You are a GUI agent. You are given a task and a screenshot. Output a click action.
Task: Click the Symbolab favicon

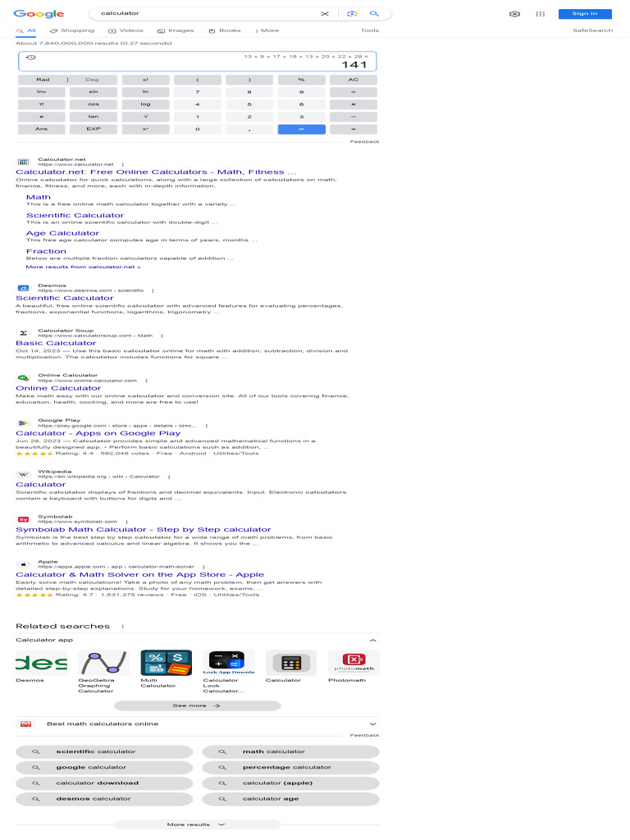tap(23, 519)
